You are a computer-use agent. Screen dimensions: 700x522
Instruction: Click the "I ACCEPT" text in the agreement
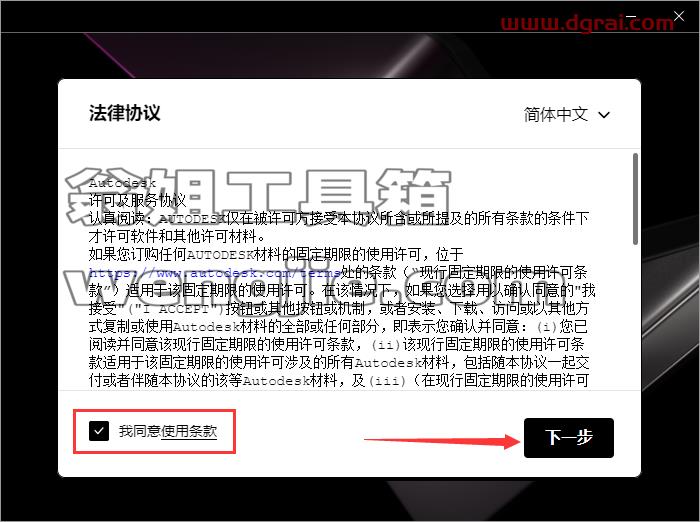click(175, 309)
